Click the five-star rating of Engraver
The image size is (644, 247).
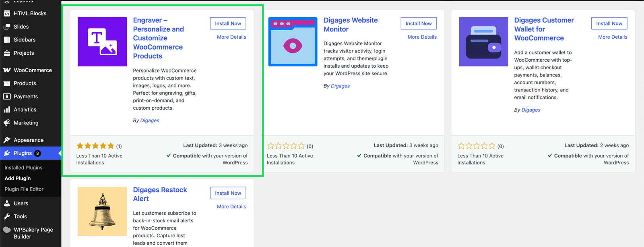95,146
